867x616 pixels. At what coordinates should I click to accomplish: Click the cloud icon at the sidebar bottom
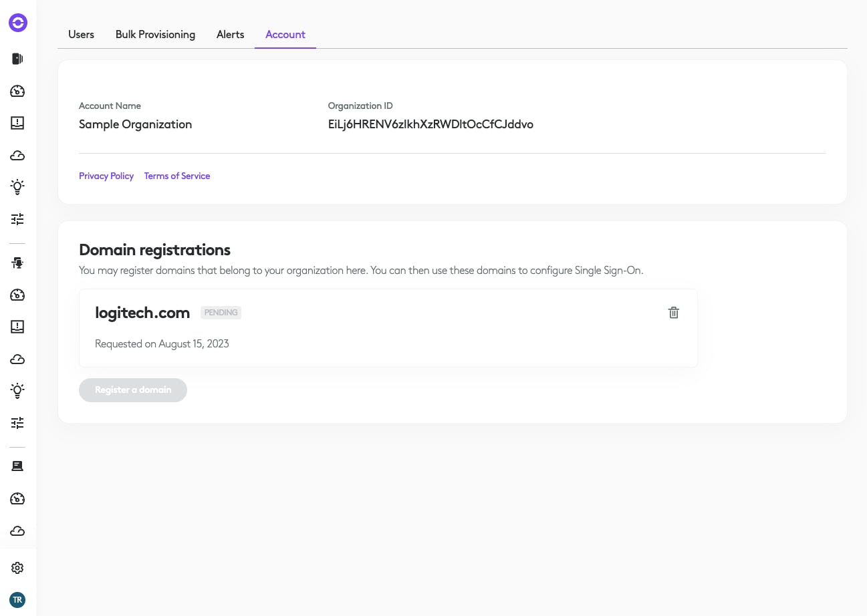(18, 531)
